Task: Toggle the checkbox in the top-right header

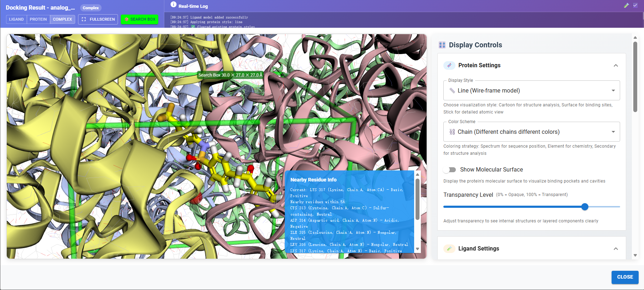Action: 635,5
